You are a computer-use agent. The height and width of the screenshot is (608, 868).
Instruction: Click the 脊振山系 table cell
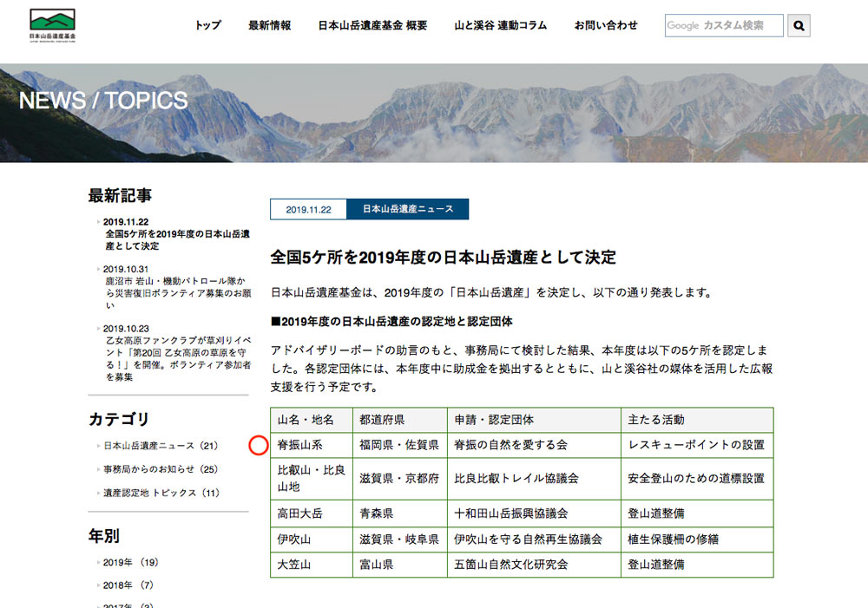pyautogui.click(x=300, y=445)
